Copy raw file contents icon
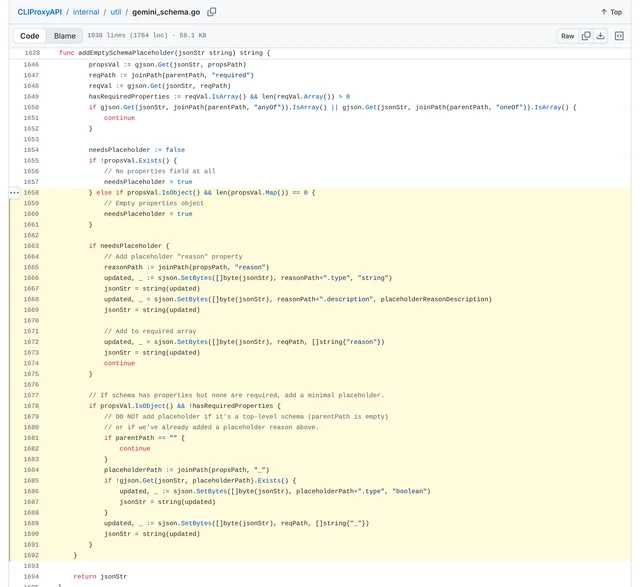 tap(586, 36)
